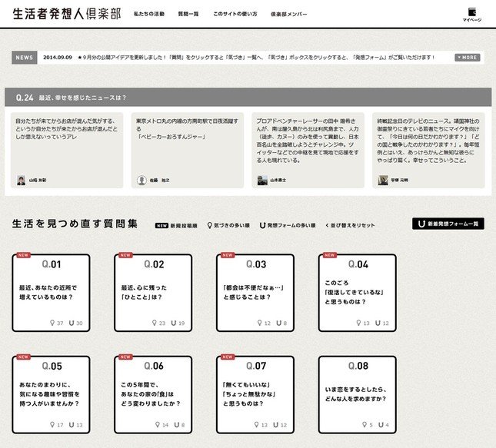
Task: Click the NEW ribbon on Q.07 card
Action: (x=227, y=357)
